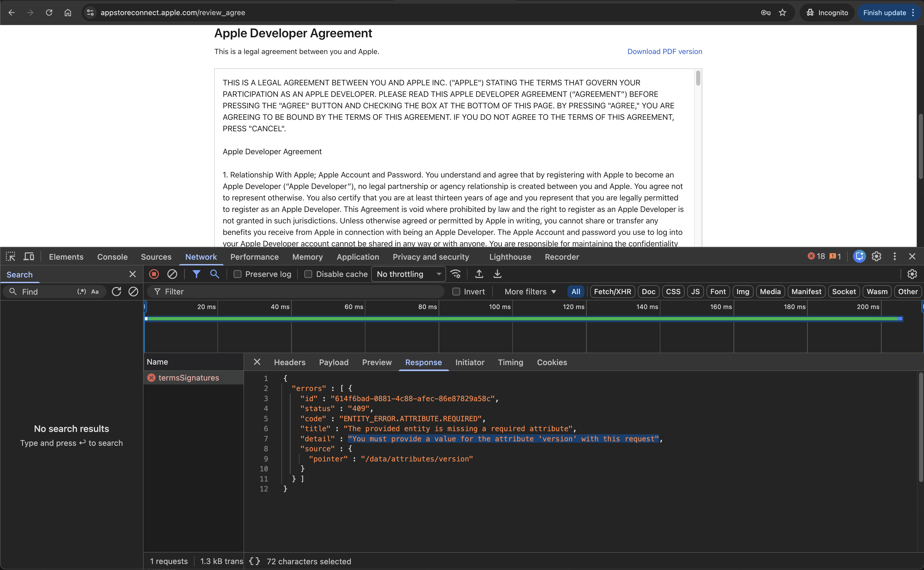
Task: Open network conditions wifi icon
Action: tap(456, 274)
